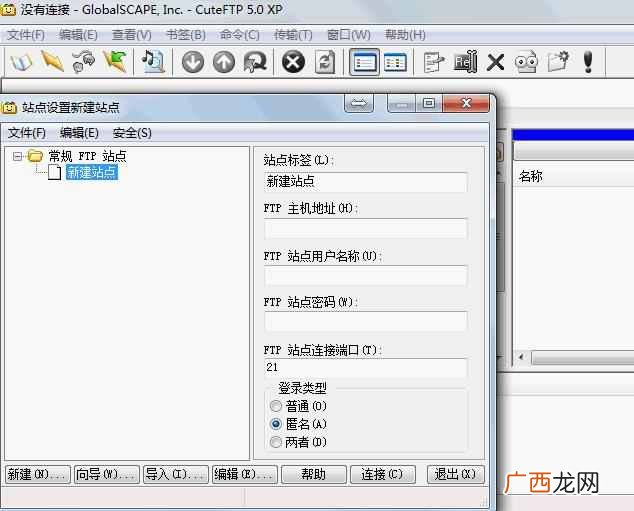This screenshot has height=511, width=634.
Task: Click the arrow button in dialog title bar
Action: click(x=359, y=103)
